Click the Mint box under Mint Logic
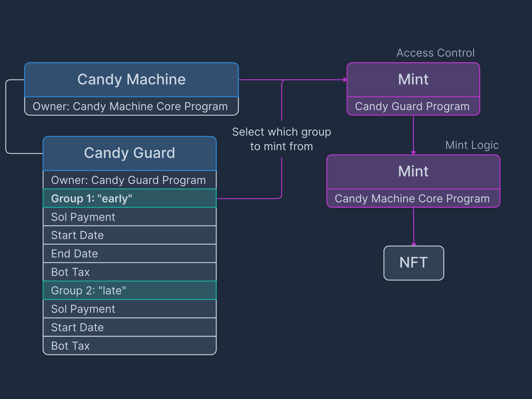This screenshot has width=532, height=399. (x=413, y=172)
